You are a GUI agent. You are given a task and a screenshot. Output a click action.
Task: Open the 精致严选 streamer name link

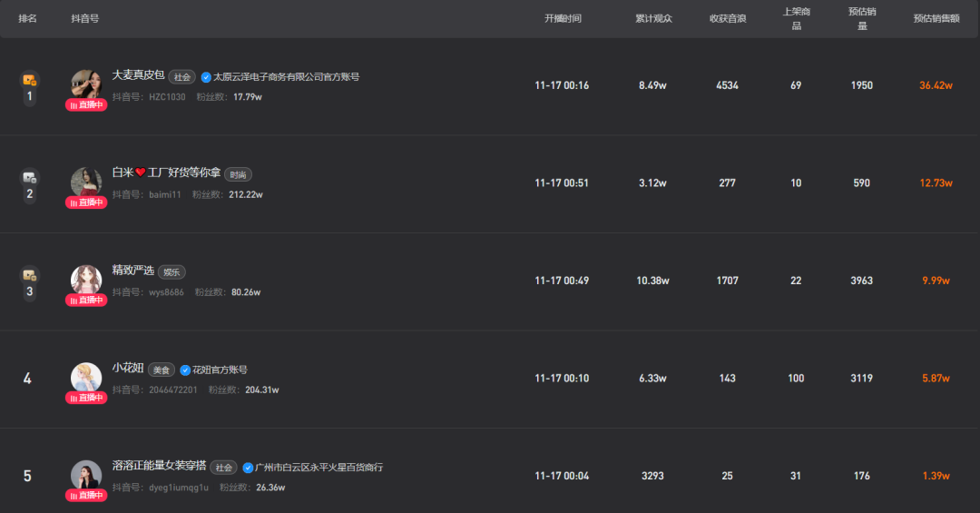[x=132, y=271]
